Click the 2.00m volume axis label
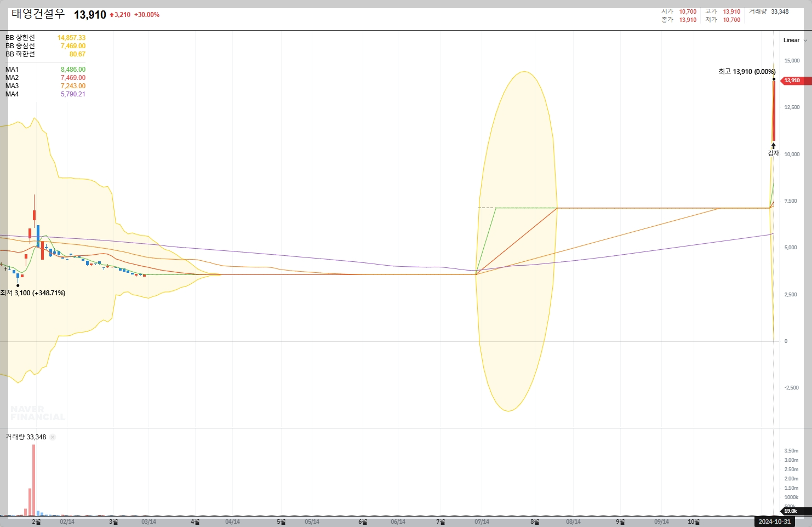 (x=791, y=479)
